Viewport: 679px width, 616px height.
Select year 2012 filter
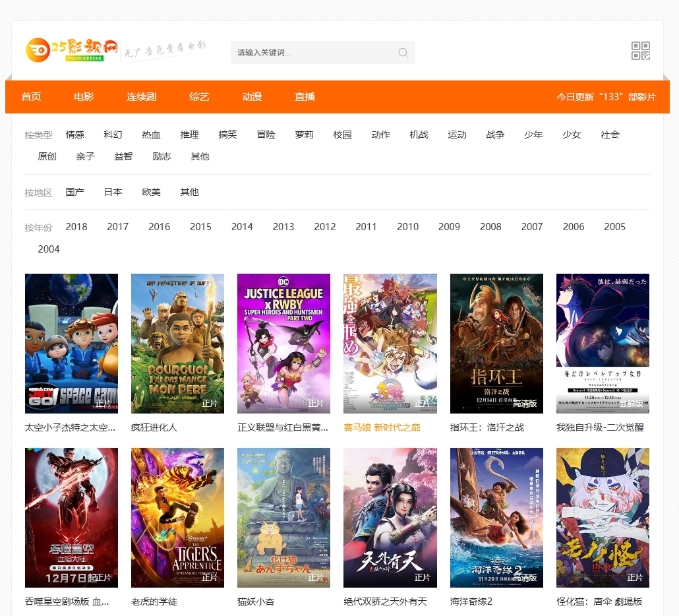(x=325, y=227)
